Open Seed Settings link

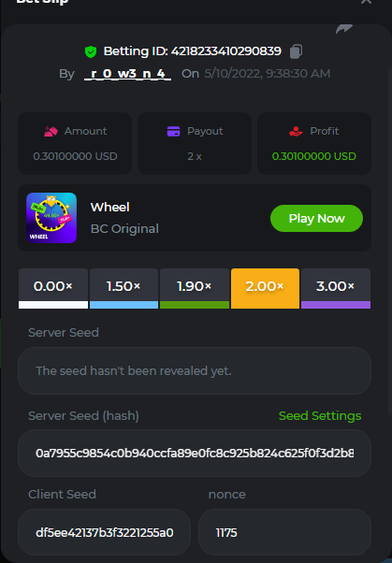click(320, 416)
